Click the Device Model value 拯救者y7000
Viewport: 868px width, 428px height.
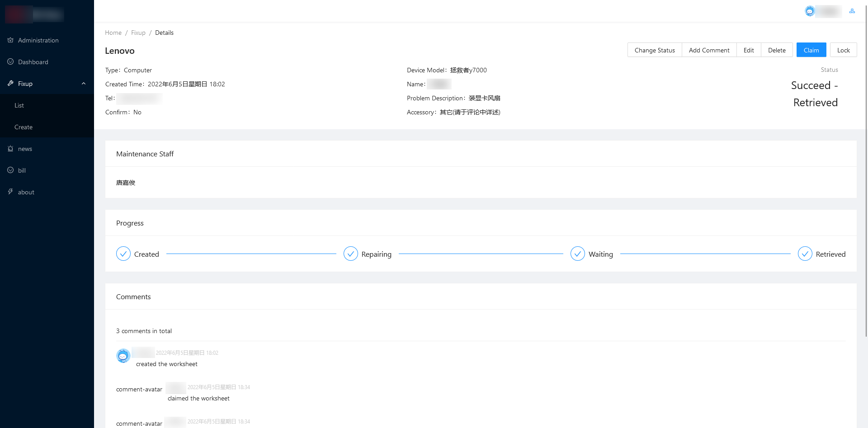pyautogui.click(x=468, y=70)
